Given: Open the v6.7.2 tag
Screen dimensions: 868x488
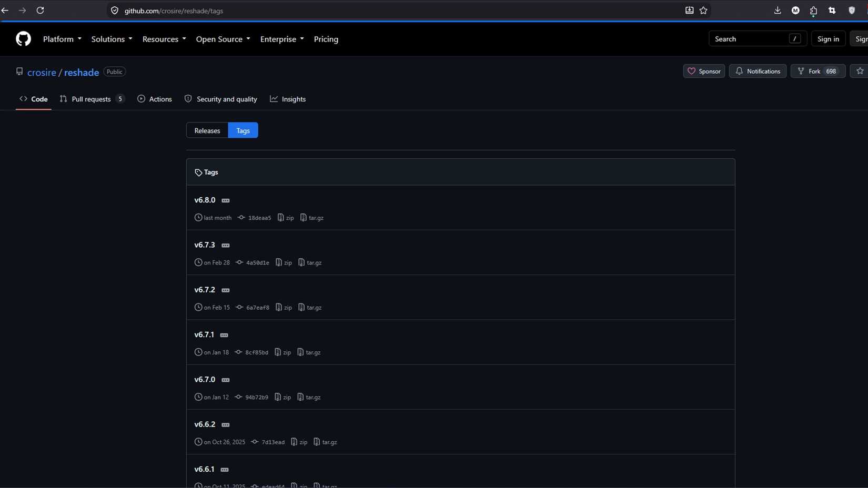Looking at the screenshot, I should tap(205, 290).
